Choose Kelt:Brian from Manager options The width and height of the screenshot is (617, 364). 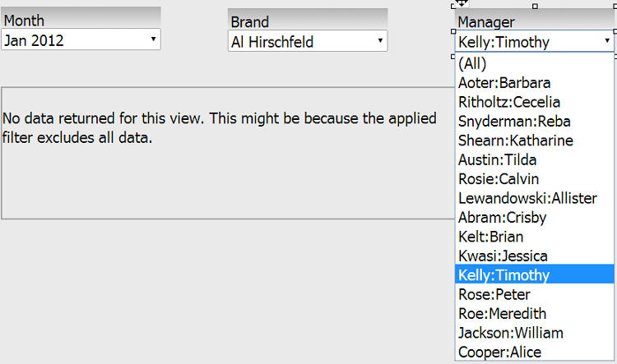[490, 237]
